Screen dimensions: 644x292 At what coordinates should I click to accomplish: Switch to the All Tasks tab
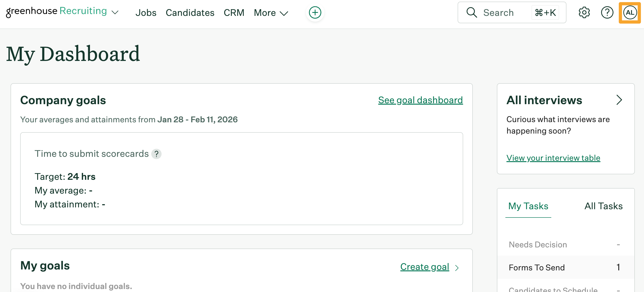pos(603,206)
